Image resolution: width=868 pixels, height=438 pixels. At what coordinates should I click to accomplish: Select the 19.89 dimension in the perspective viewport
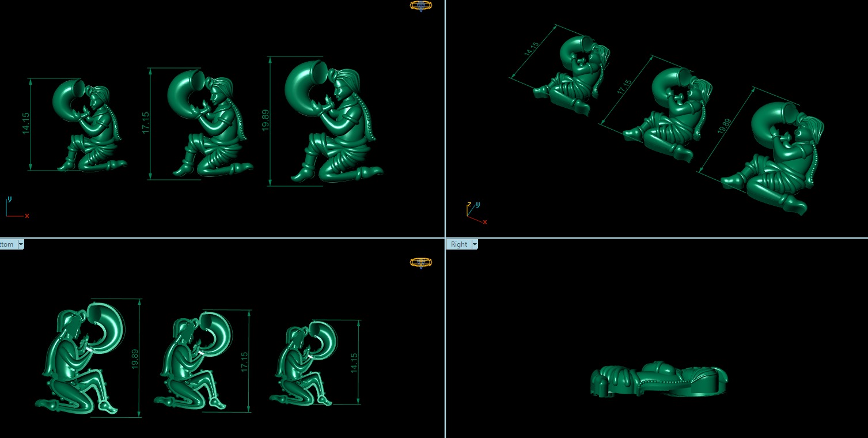(724, 125)
